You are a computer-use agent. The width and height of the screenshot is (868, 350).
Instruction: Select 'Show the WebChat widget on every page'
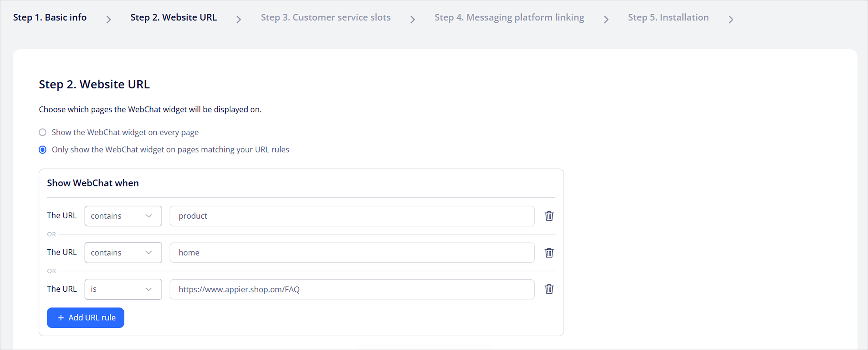tap(43, 132)
